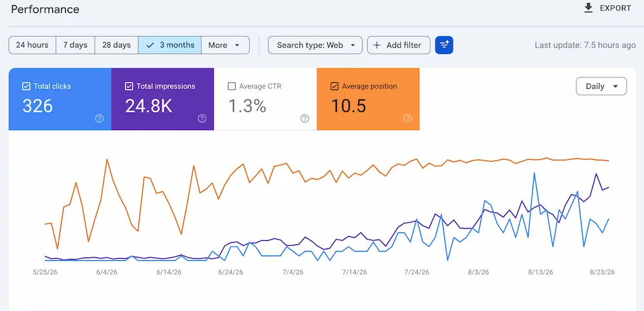Click help icon on Average CTR card
The image size is (644, 311).
coord(305,118)
